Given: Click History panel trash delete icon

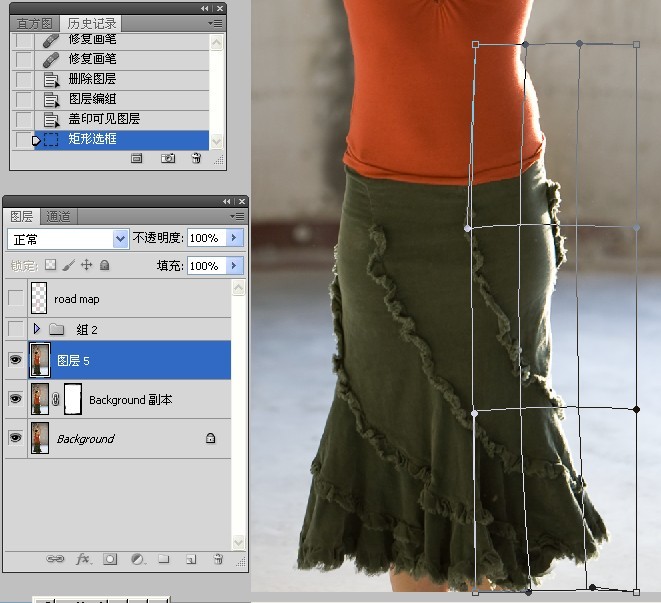Looking at the screenshot, I should pos(196,159).
